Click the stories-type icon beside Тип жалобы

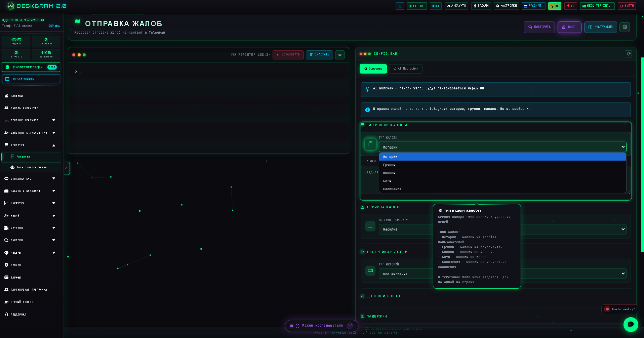click(x=370, y=144)
